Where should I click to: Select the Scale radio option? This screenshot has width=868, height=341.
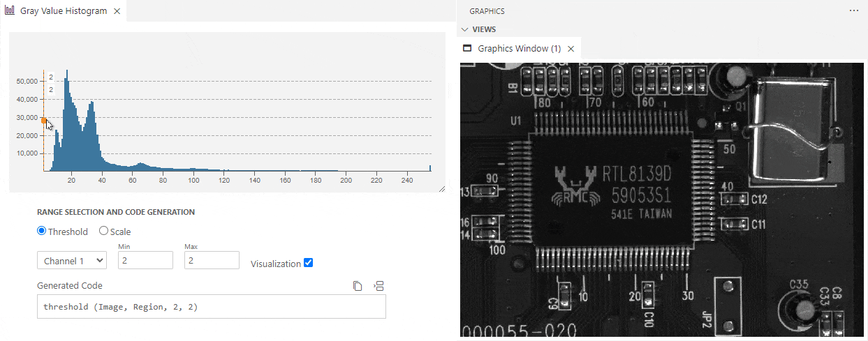103,232
